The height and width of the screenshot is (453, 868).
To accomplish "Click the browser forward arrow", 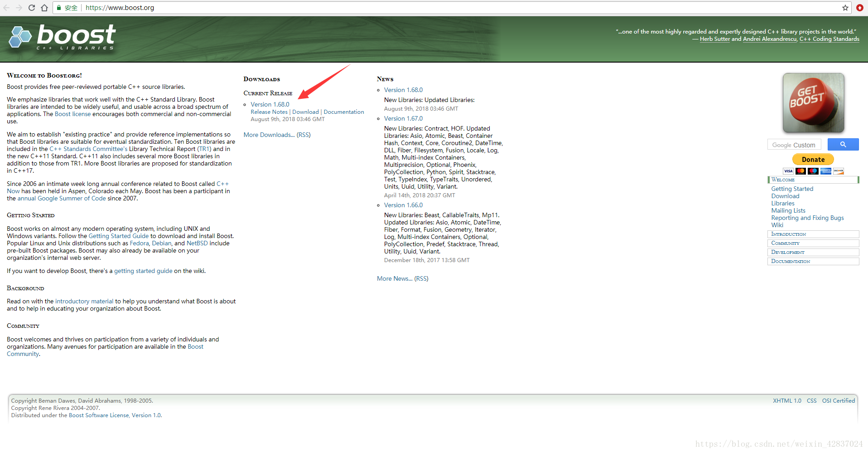I will click(x=19, y=8).
